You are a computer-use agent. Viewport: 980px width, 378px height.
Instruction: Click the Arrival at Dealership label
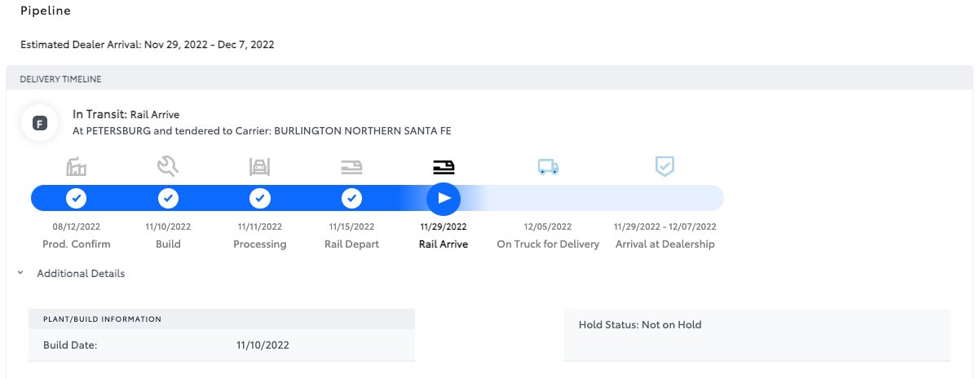click(x=664, y=244)
